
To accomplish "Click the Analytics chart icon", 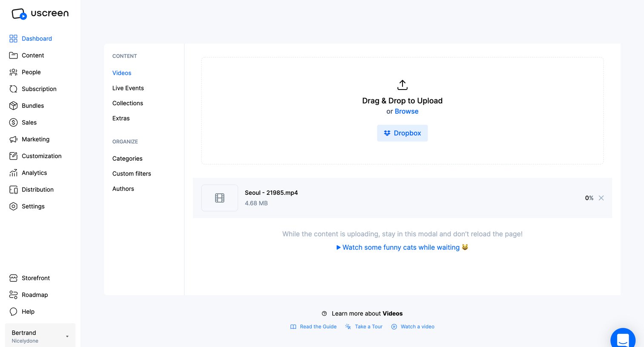I will point(13,173).
